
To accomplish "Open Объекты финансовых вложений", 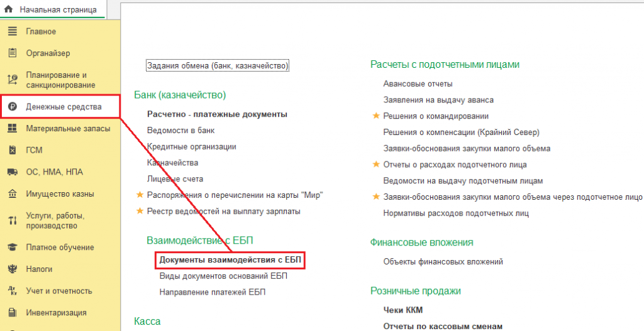I will point(443,262).
